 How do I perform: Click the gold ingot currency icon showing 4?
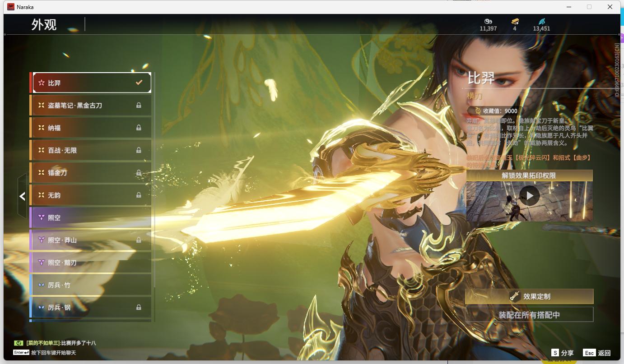pos(515,21)
